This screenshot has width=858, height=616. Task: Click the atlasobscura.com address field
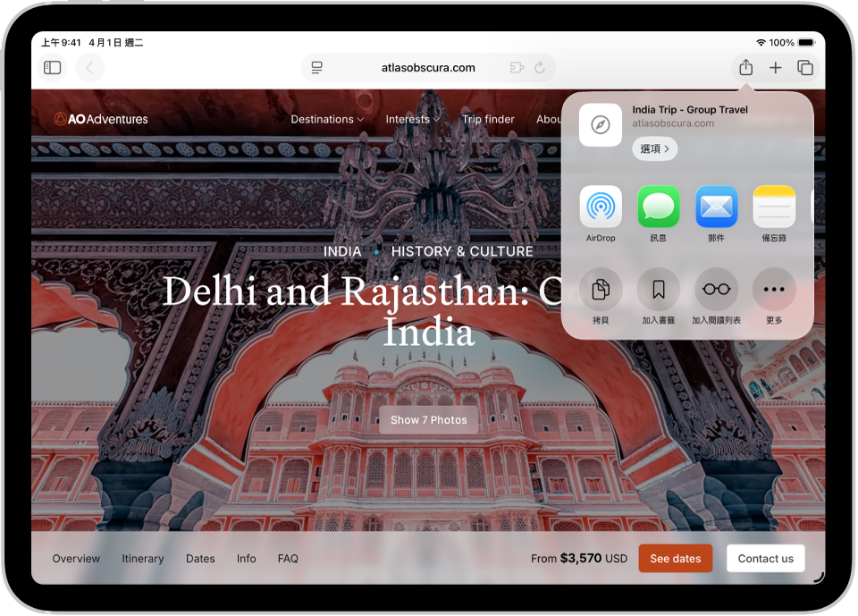pyautogui.click(x=428, y=67)
